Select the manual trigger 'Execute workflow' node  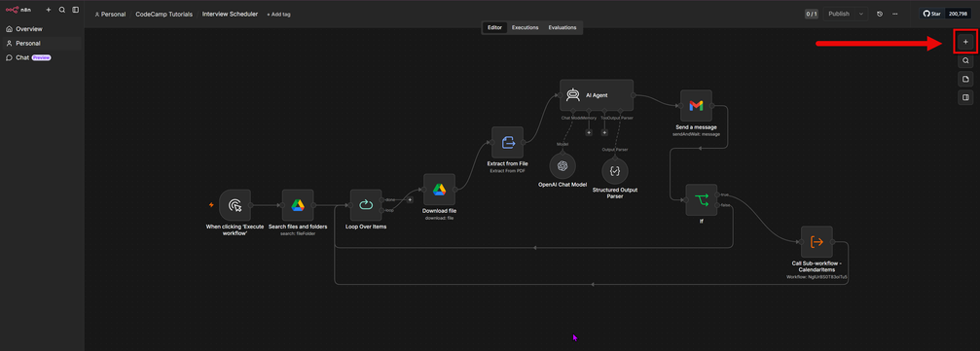pos(235,205)
